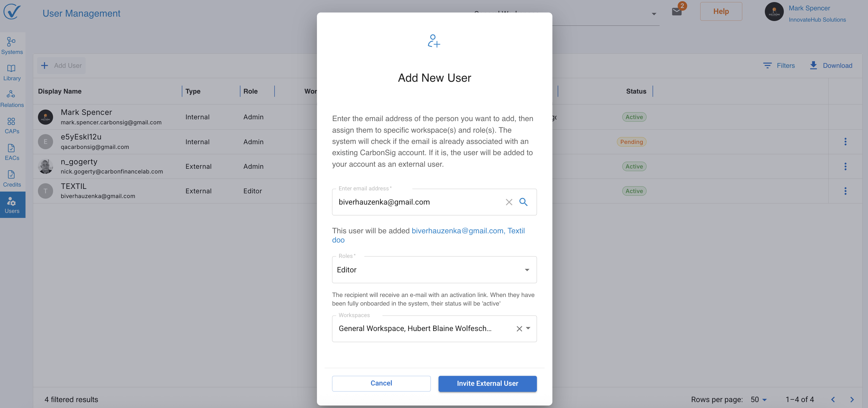Open the Roles dropdown showing Editor

[434, 270]
